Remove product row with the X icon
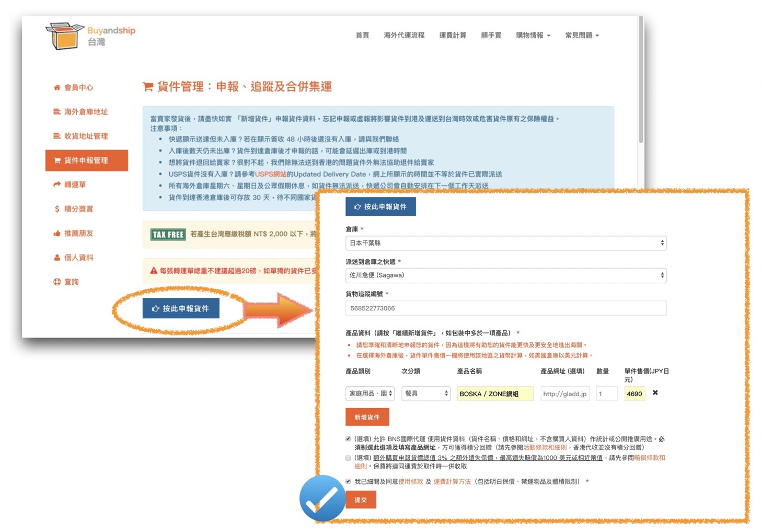Viewport: 762px width, 532px height. point(655,392)
